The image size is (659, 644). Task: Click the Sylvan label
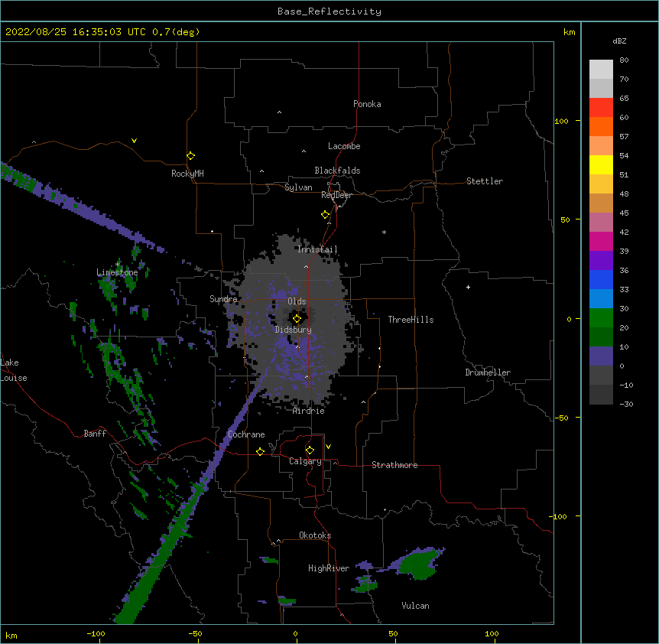click(x=298, y=187)
